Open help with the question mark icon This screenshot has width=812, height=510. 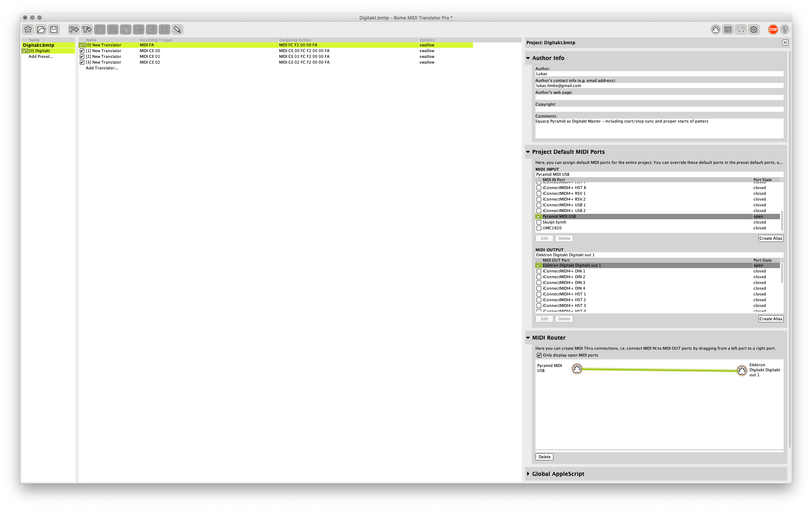[x=785, y=29]
